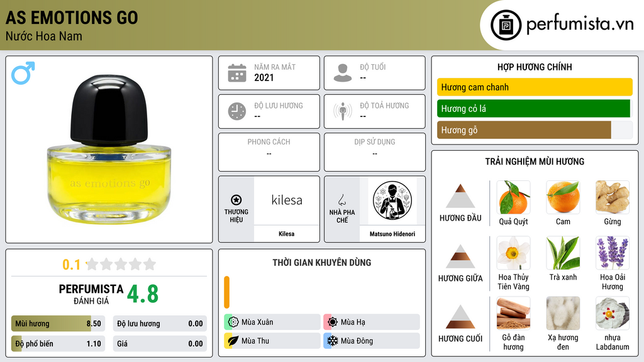The image size is (644, 362).
Task: Click the Phong cách style box
Action: pyautogui.click(x=269, y=152)
